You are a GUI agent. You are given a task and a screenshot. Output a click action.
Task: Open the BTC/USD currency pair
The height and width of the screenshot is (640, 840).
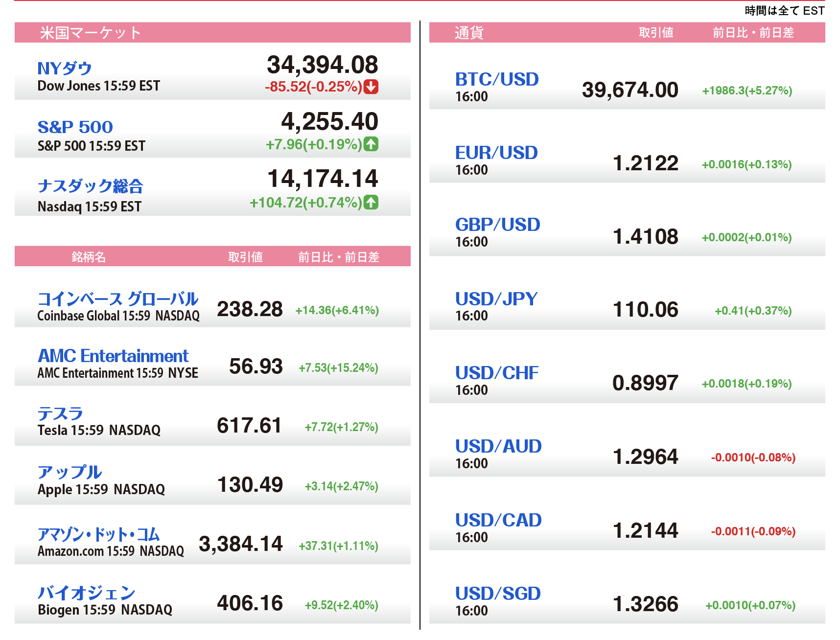pyautogui.click(x=496, y=79)
